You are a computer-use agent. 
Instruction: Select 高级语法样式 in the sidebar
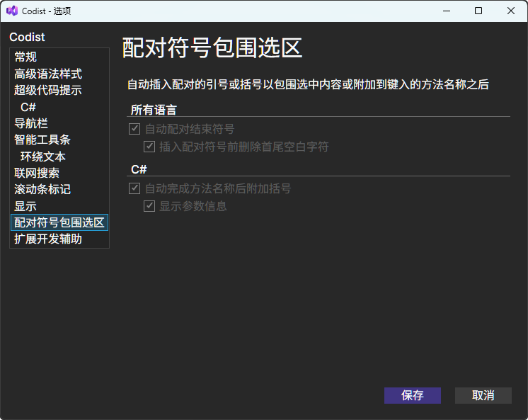click(x=48, y=74)
